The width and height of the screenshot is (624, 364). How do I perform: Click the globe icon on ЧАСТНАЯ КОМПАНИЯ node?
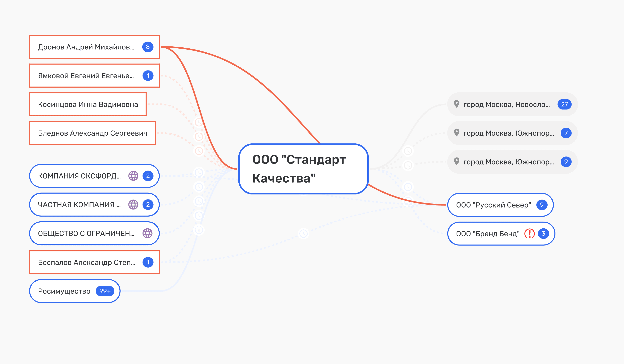[133, 205]
